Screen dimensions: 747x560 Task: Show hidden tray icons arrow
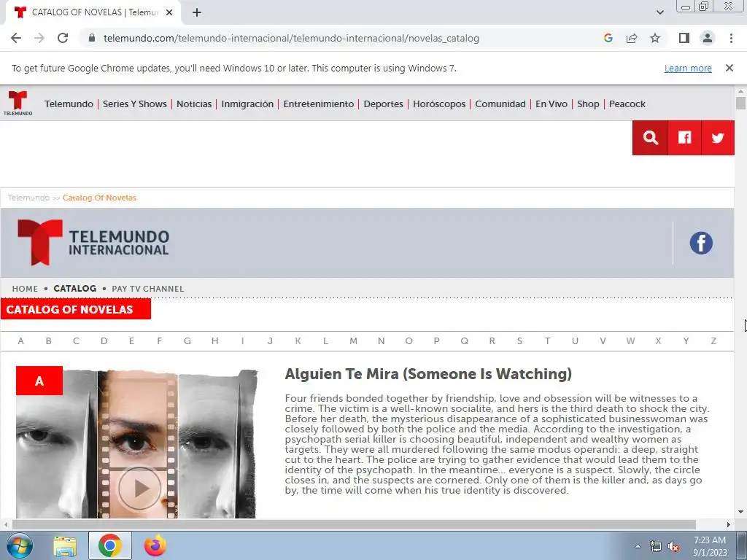tap(638, 546)
